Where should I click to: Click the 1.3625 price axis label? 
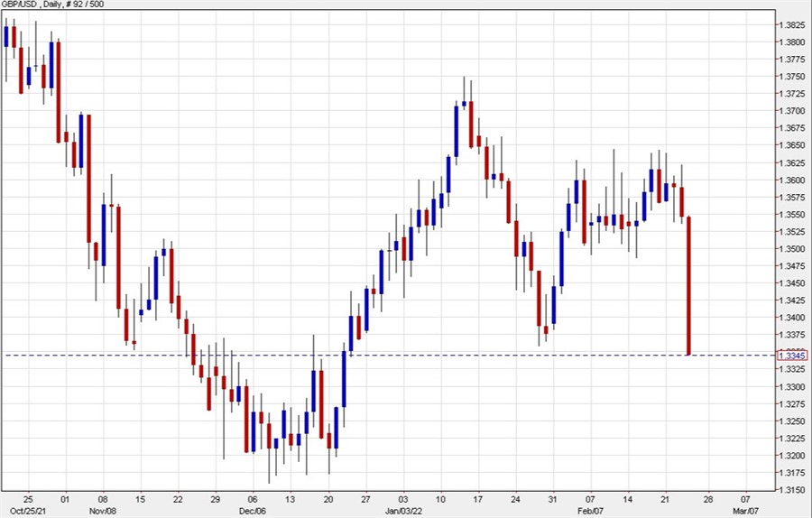(x=792, y=163)
